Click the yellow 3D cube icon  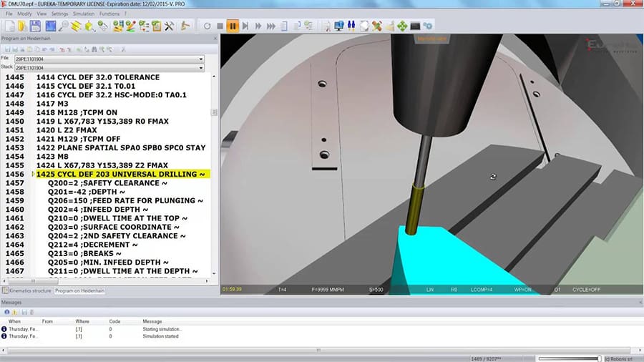pos(89,26)
